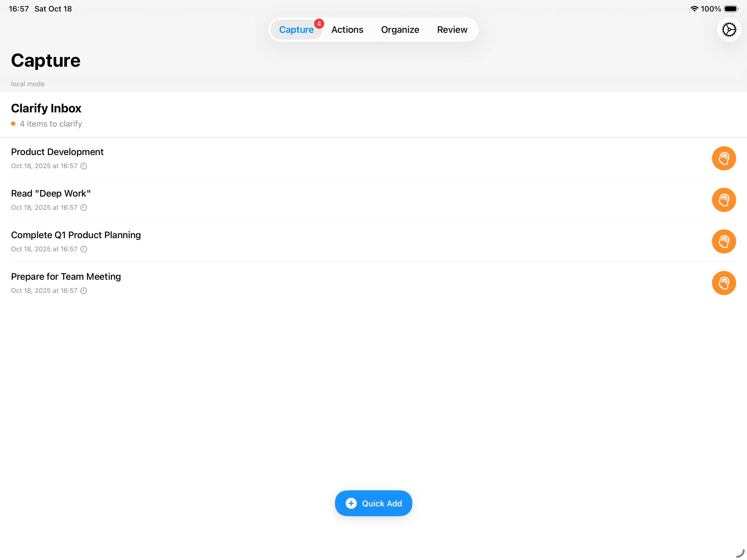The width and height of the screenshot is (747, 560).
Task: Tap the clarify brain icon for Read "Deep Work"
Action: [723, 200]
